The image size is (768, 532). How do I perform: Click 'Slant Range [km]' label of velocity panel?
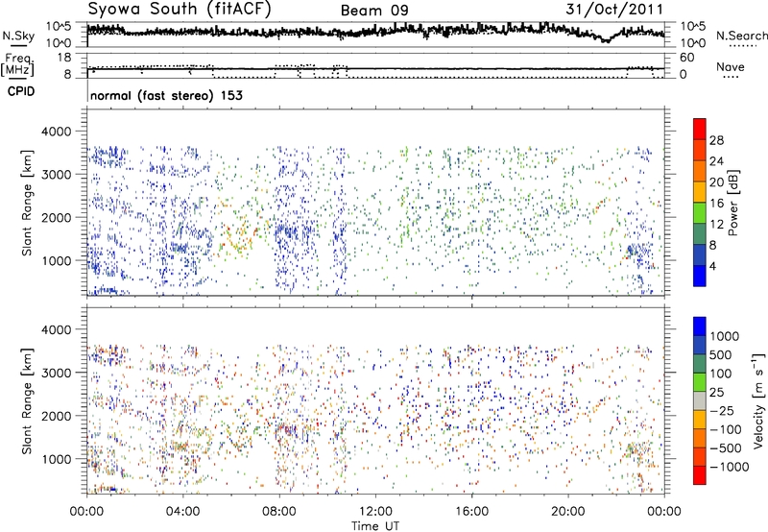[x=27, y=401]
